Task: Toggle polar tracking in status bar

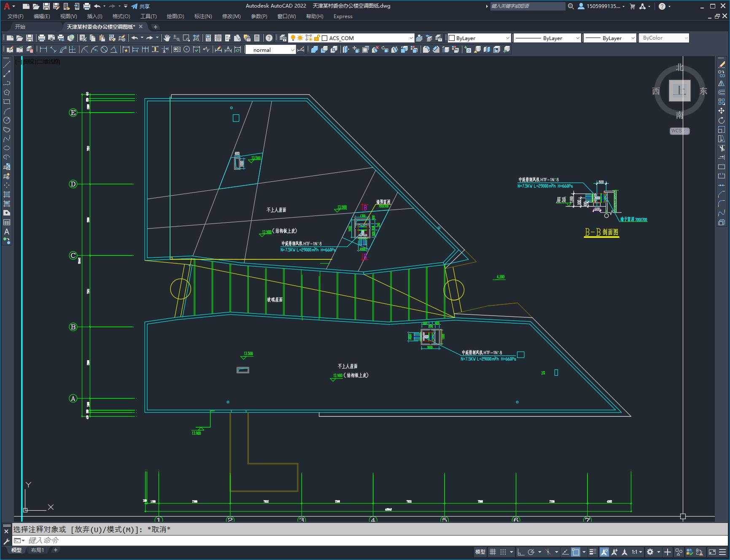Action: (x=531, y=552)
